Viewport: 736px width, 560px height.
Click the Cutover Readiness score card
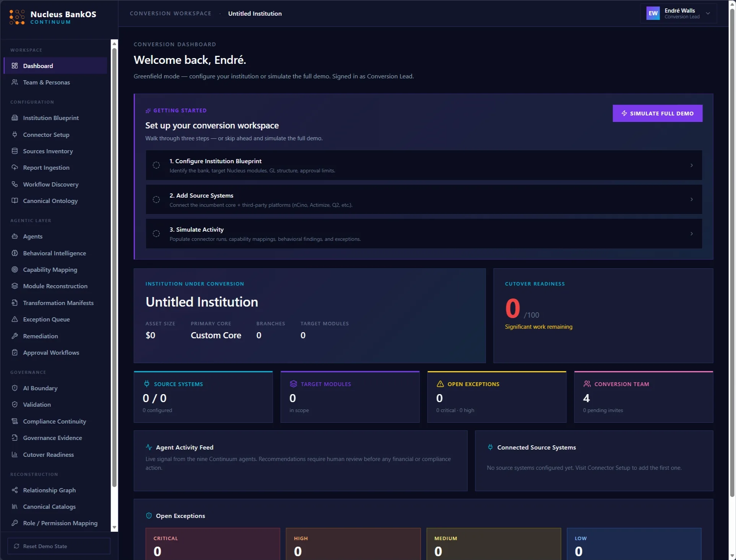click(x=603, y=316)
